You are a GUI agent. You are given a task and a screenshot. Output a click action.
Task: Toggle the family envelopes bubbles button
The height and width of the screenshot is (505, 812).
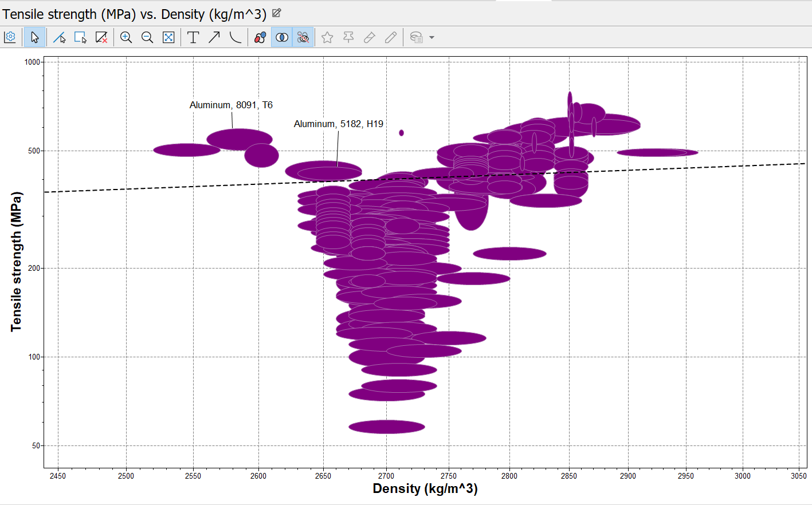point(260,37)
